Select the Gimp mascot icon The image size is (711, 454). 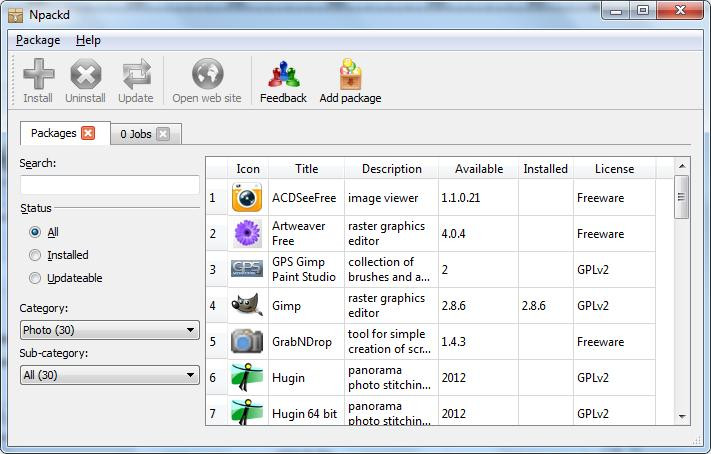(x=247, y=305)
